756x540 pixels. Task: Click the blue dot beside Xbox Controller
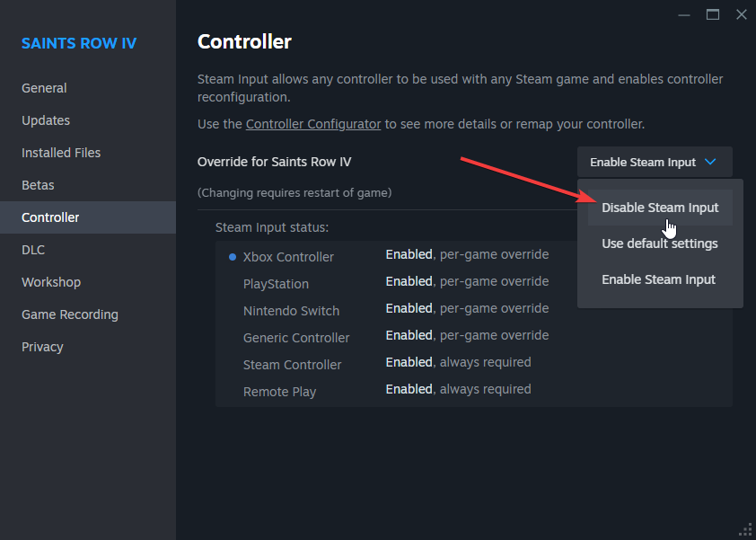pos(233,257)
